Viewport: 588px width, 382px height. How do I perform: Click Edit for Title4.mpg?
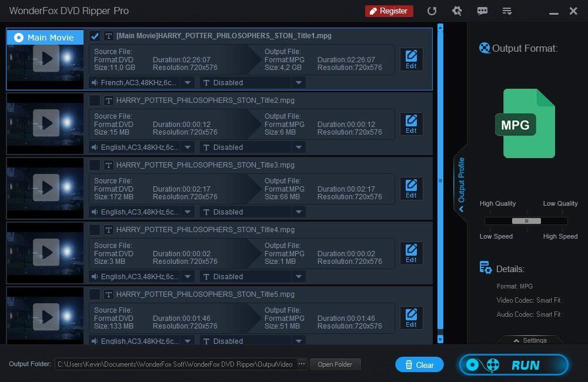click(411, 253)
